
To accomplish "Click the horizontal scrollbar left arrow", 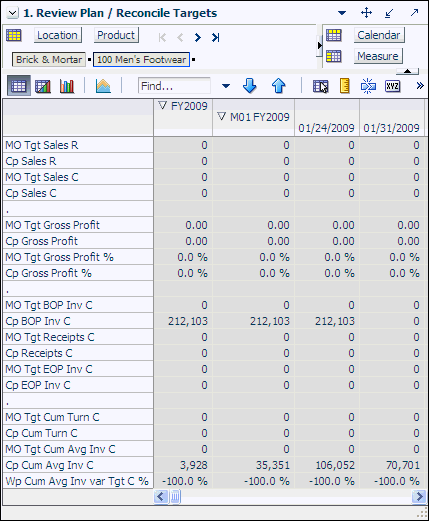I will pyautogui.click(x=161, y=497).
